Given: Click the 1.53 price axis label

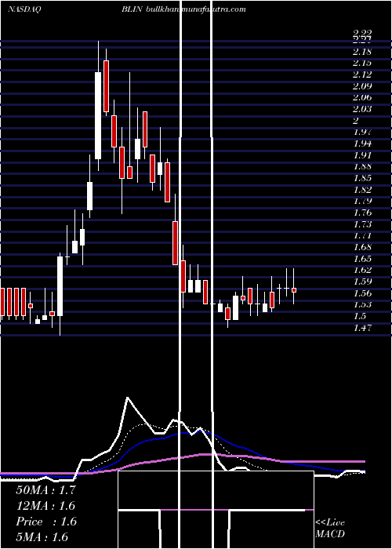Looking at the screenshot, I should [362, 304].
